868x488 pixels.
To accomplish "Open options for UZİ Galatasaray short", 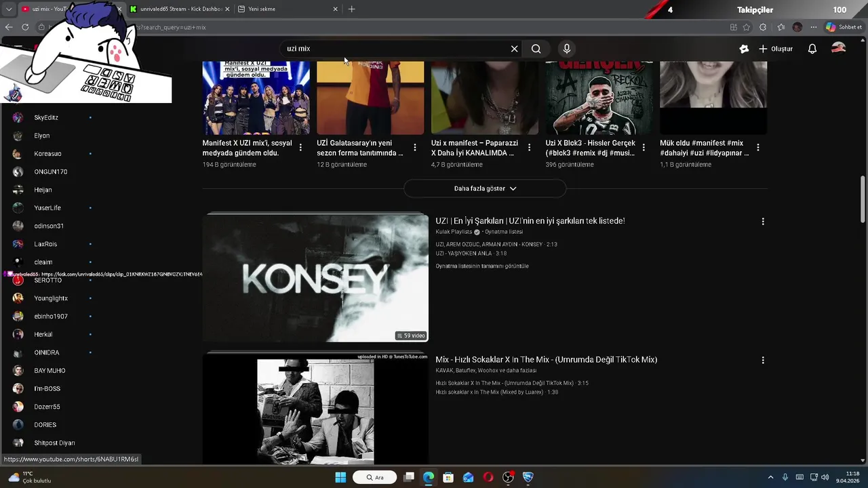I will [415, 147].
